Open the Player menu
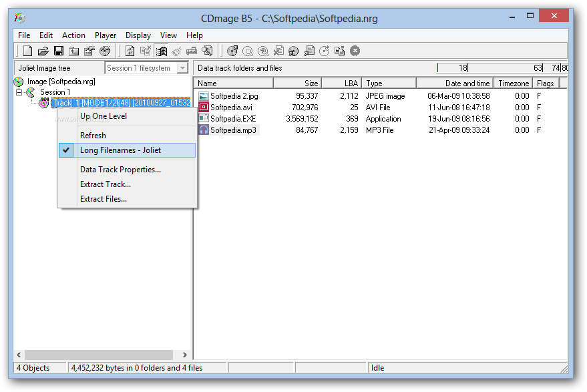Screen dimensions: 587x392 coord(106,35)
